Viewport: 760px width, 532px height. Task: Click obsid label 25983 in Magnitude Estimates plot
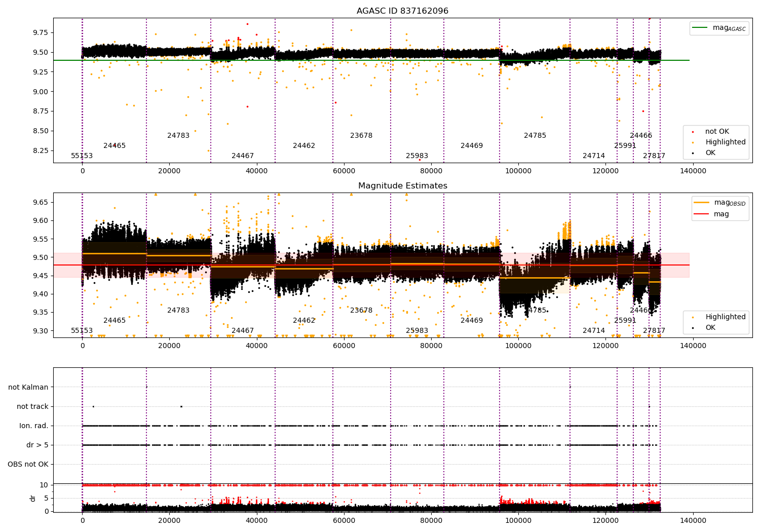(x=417, y=331)
